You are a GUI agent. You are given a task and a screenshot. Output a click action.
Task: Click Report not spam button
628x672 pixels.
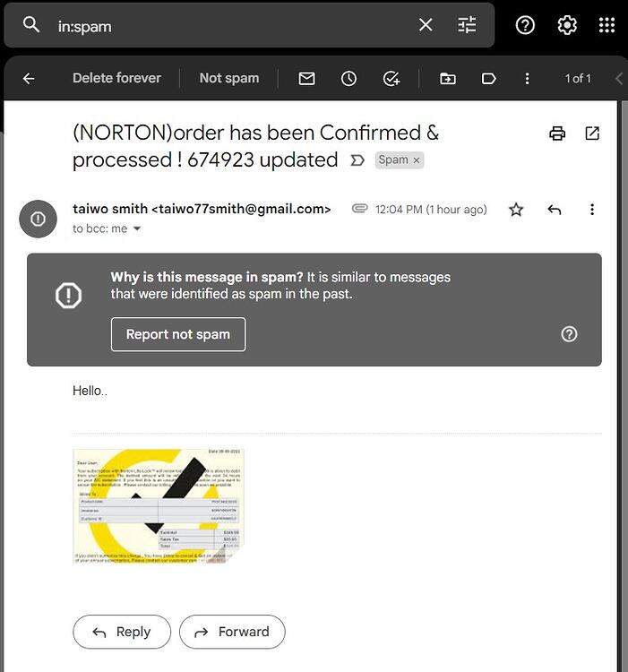click(x=178, y=334)
